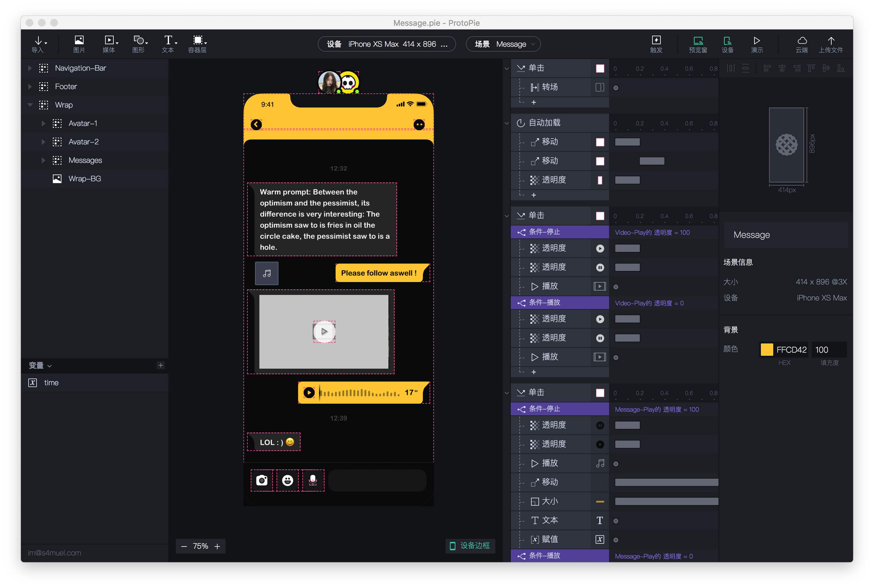Collapse the Wrap layer group
The image size is (874, 588).
(30, 105)
